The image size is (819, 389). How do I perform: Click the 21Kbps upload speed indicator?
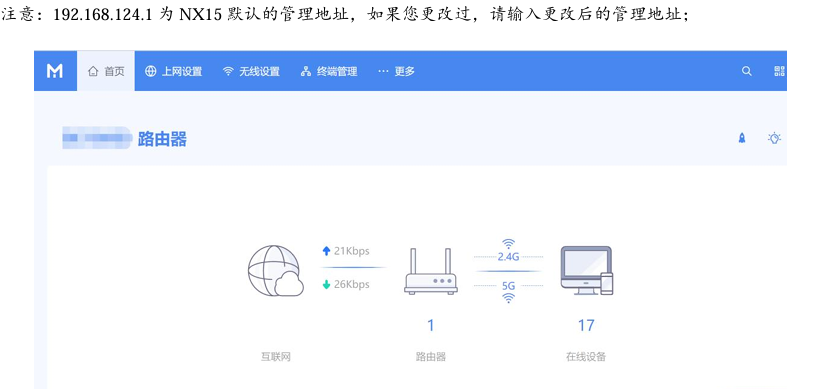click(346, 251)
